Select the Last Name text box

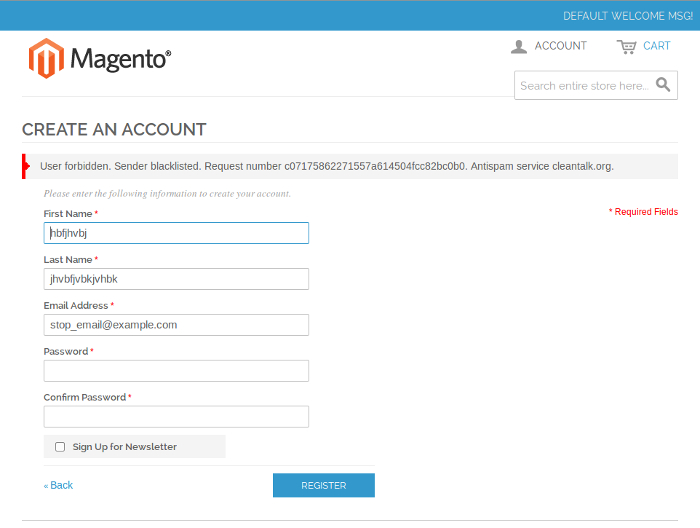(176, 279)
